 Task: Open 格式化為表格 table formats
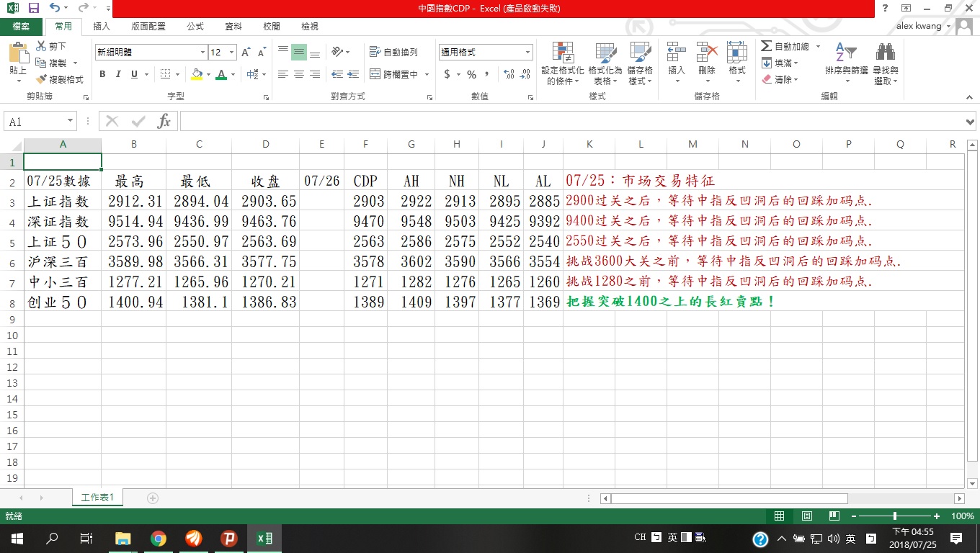click(605, 63)
